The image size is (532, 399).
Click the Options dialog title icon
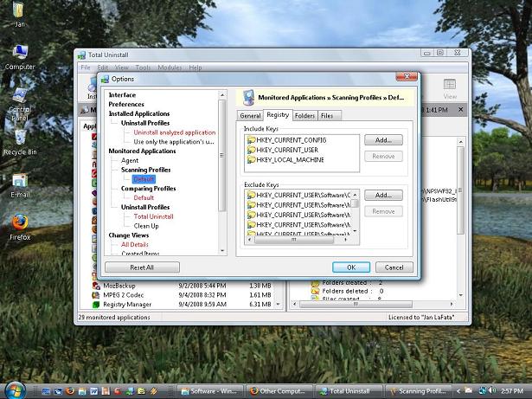point(106,79)
